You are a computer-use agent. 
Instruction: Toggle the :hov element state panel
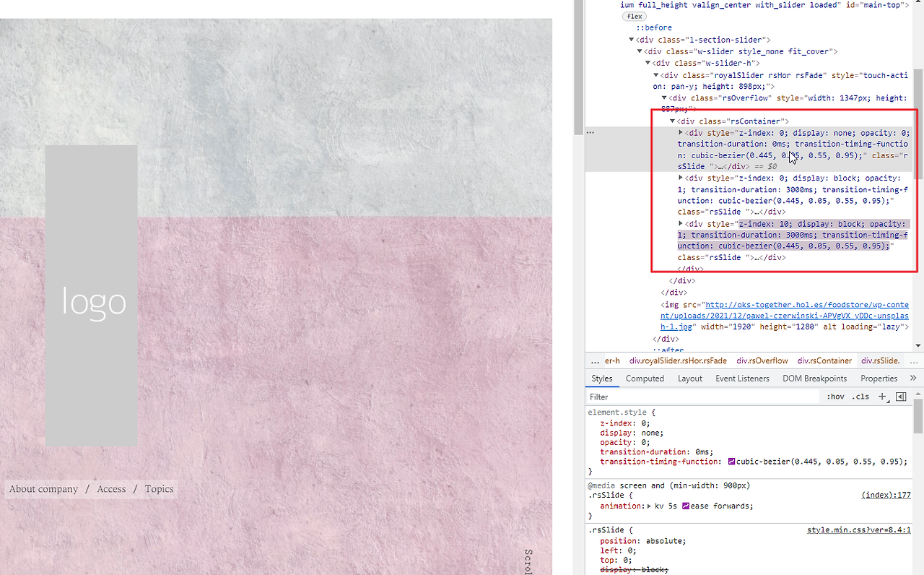[x=835, y=397]
